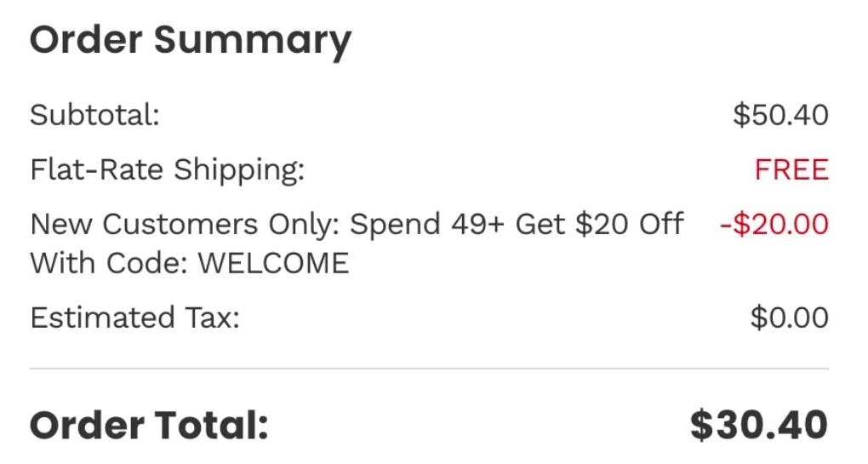The width and height of the screenshot is (868, 464).
Task: Click the -$20.00 discount amount
Action: (x=774, y=225)
